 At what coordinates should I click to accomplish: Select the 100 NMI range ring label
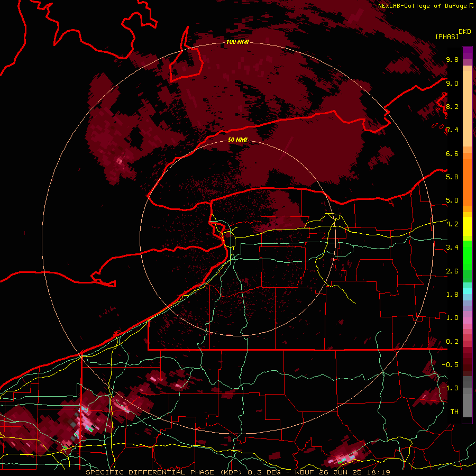pyautogui.click(x=237, y=42)
